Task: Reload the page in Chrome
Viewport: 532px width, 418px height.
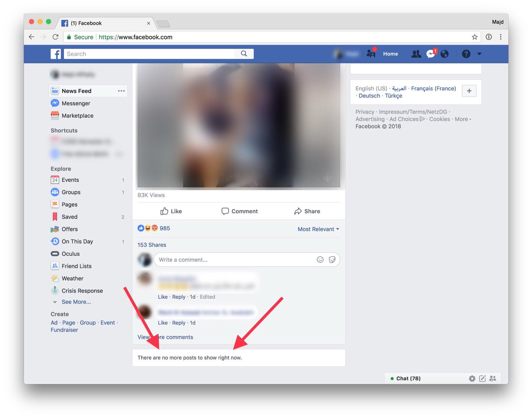Action: [x=55, y=37]
